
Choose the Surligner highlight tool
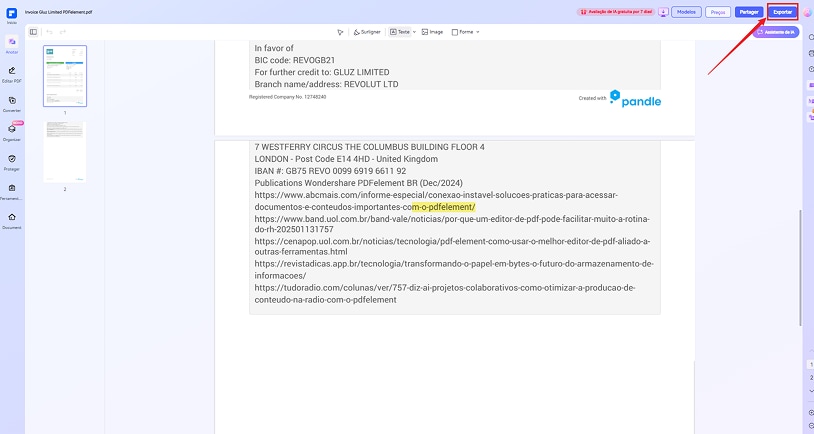367,32
